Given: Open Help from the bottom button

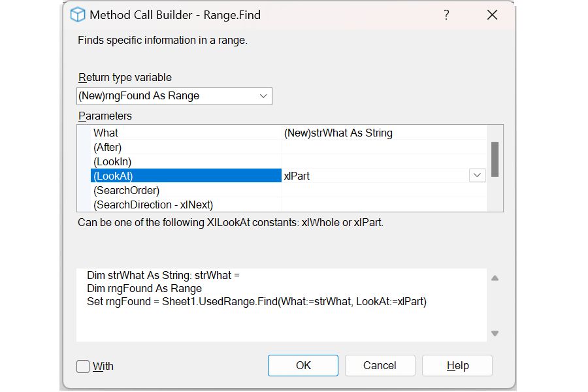Looking at the screenshot, I should click(x=457, y=365).
